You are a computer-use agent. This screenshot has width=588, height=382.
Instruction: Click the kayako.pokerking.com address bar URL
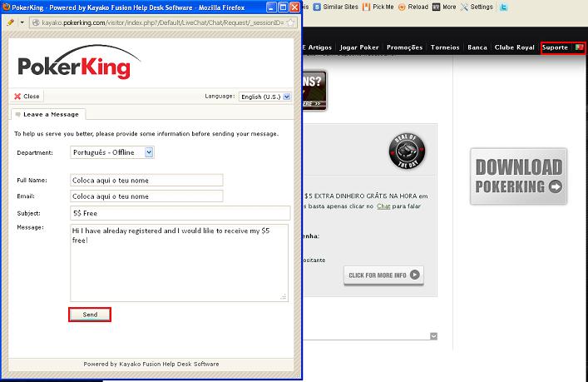click(x=162, y=23)
